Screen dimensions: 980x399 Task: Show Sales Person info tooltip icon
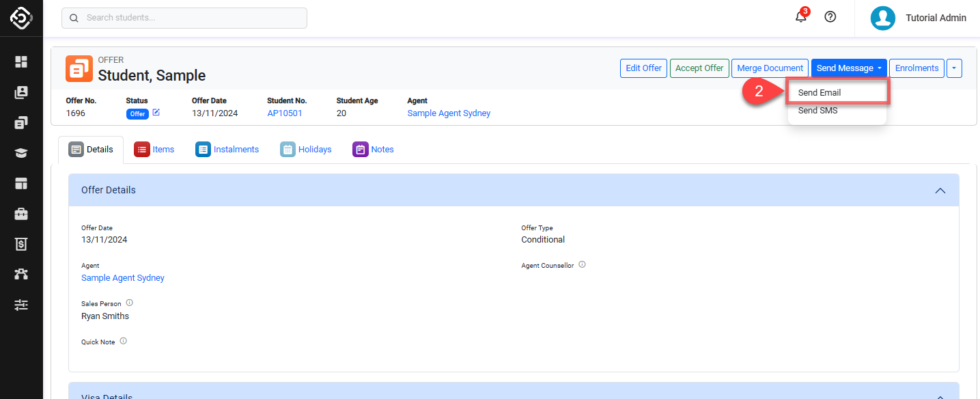point(130,303)
